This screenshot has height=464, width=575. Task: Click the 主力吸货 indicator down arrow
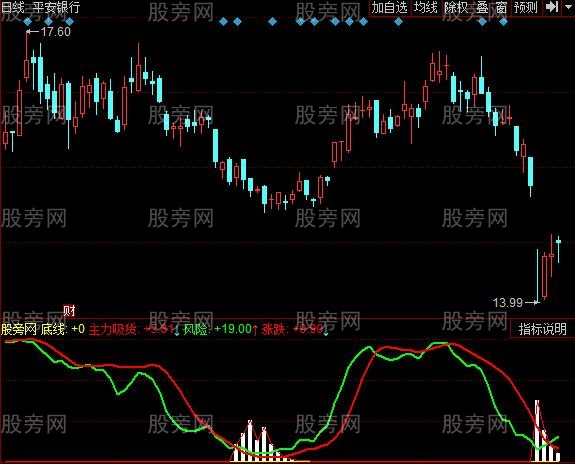[177, 330]
